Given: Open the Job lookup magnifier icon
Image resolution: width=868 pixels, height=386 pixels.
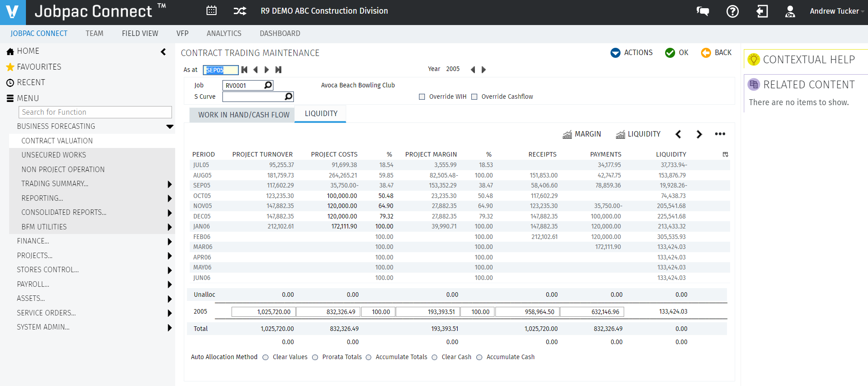Looking at the screenshot, I should [268, 85].
